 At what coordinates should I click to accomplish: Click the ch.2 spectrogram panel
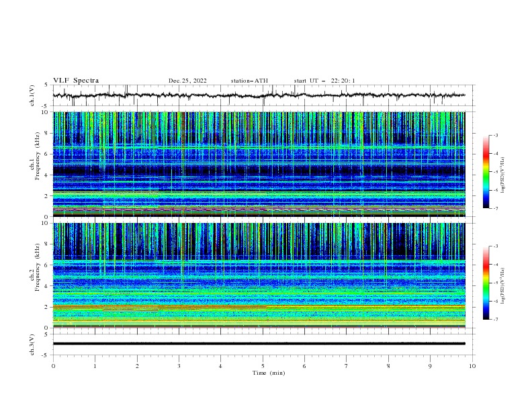(x=259, y=275)
